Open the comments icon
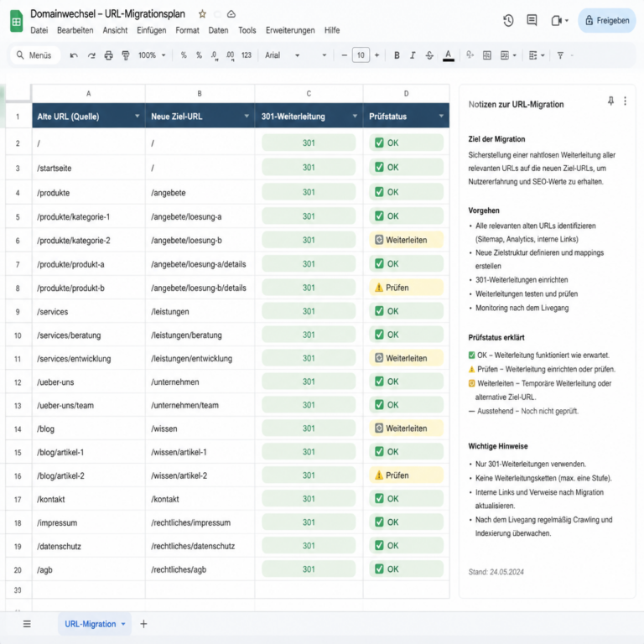The width and height of the screenshot is (644, 644). coord(532,20)
